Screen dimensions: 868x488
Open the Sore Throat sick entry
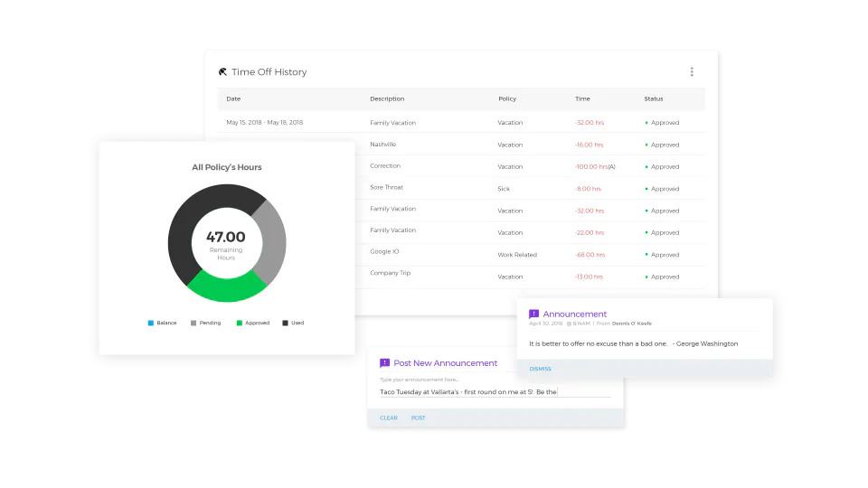pos(531,189)
